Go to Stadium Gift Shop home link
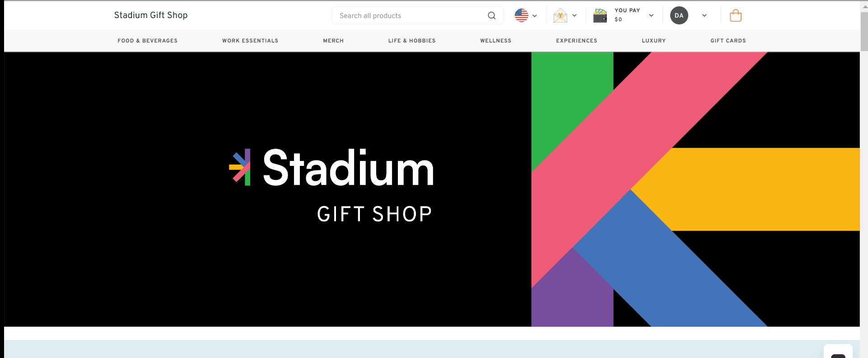The image size is (868, 358). tap(151, 15)
